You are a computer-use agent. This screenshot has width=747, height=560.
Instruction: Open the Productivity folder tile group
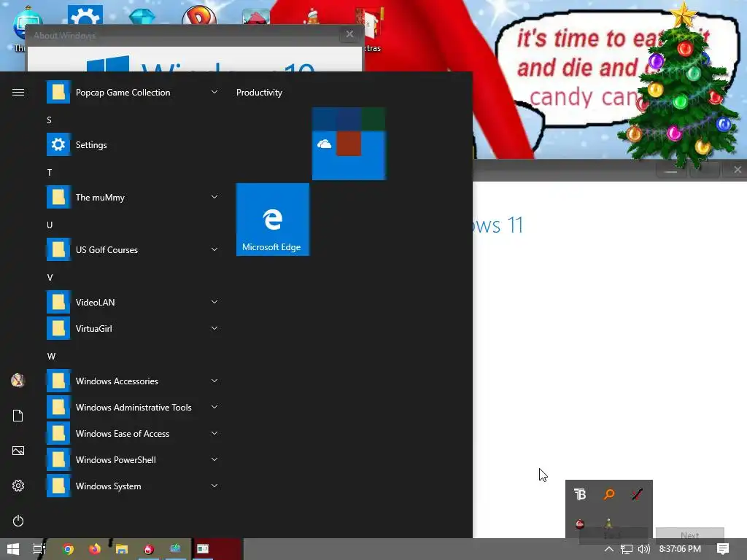(349, 144)
